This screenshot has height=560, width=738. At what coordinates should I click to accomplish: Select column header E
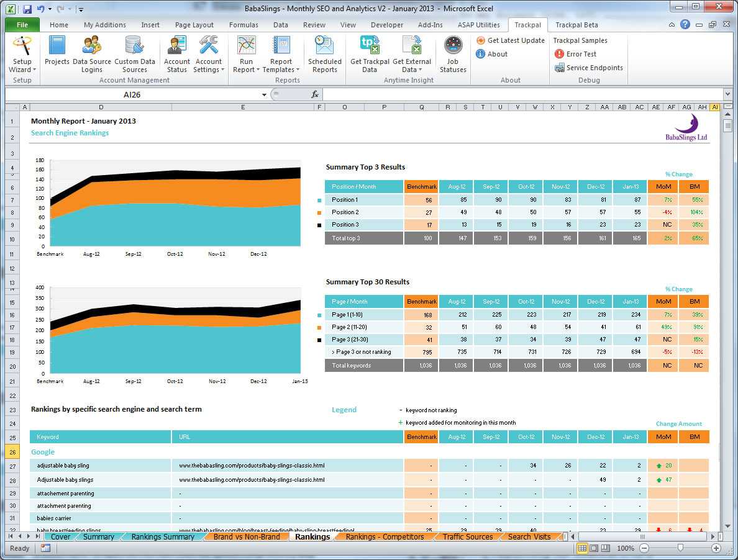point(243,107)
